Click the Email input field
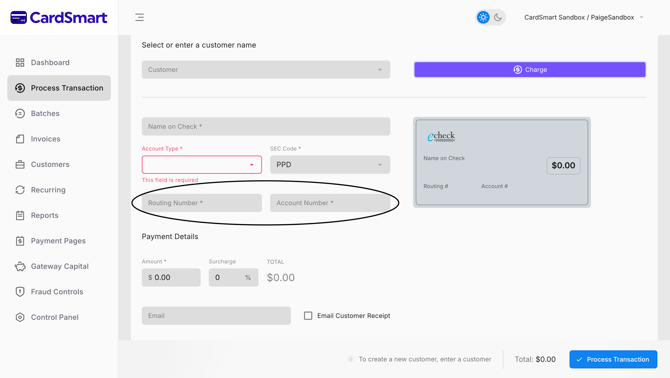This screenshot has width=670, height=378. pyautogui.click(x=216, y=316)
